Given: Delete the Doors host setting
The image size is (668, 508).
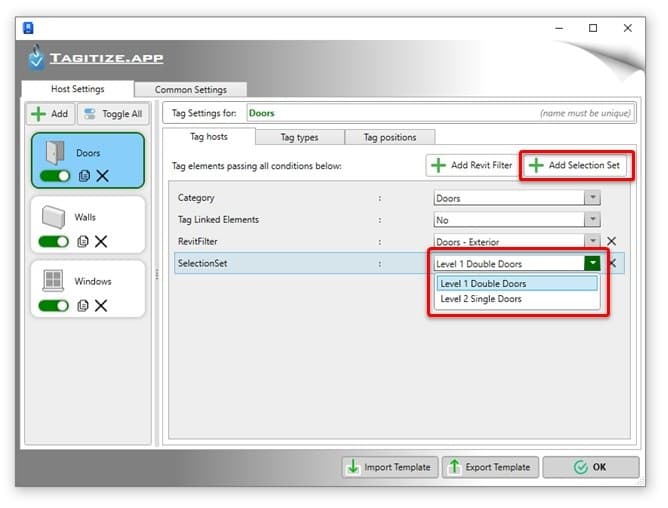Looking at the screenshot, I should pos(102,176).
